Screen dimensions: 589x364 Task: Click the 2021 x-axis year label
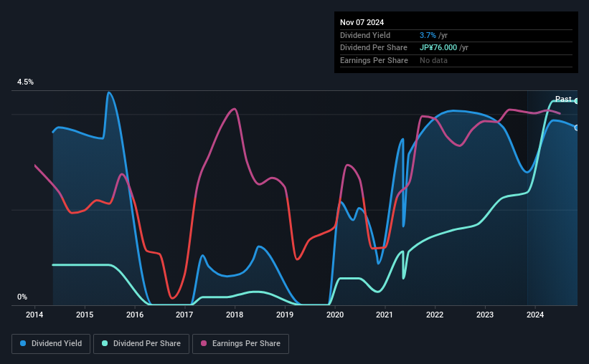[x=385, y=315]
